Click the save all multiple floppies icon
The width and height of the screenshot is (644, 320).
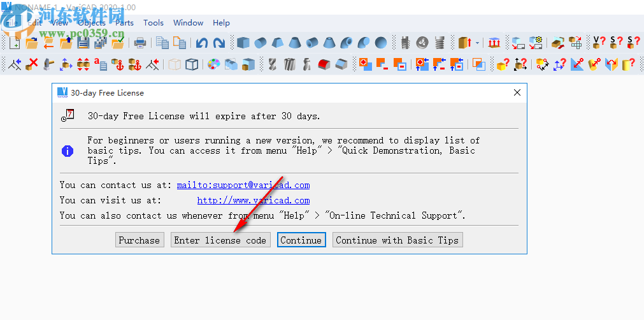click(101, 43)
